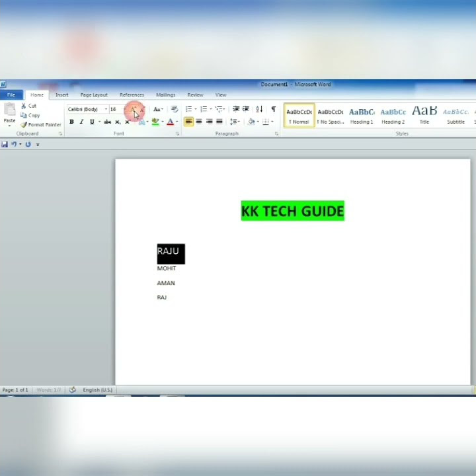Cut the selection with Cut
The height and width of the screenshot is (476, 476).
(28, 106)
